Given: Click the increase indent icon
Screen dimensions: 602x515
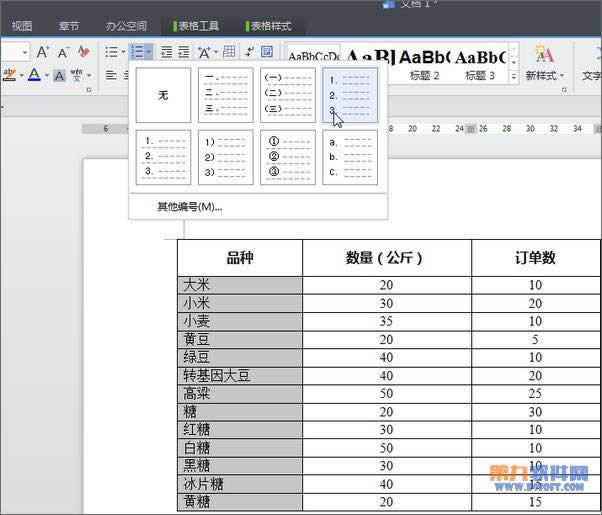Looking at the screenshot, I should [x=184, y=52].
